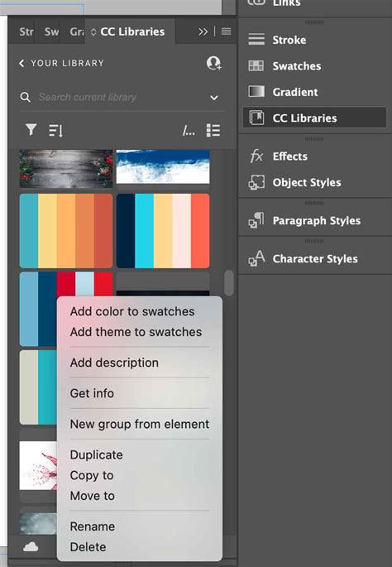This screenshot has height=567, width=392.
Task: Click the Gradient panel label
Action: [295, 92]
